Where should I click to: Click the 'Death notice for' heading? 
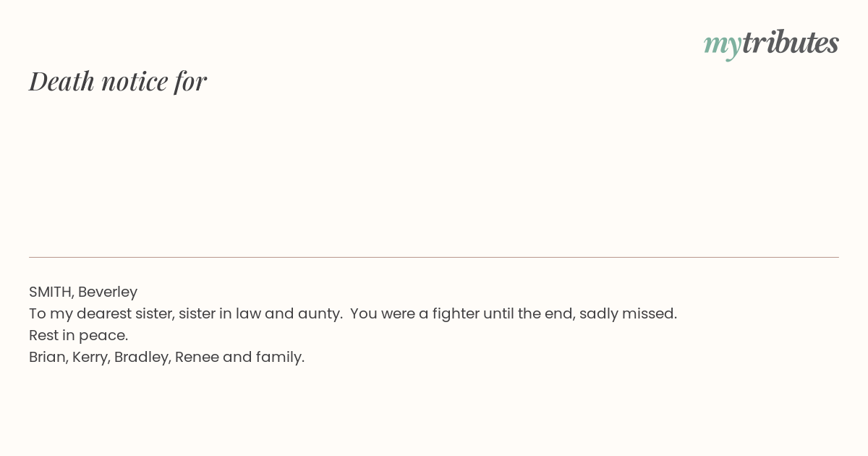(118, 81)
